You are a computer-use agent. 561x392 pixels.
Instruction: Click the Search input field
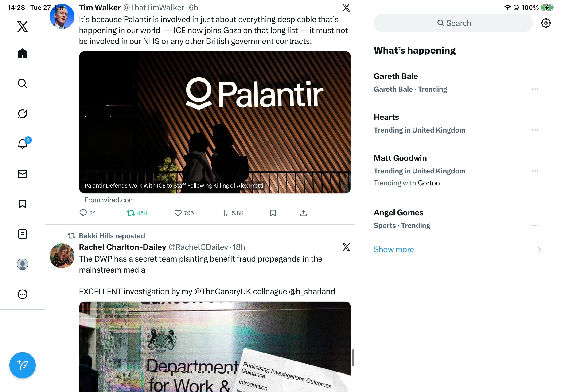pos(453,23)
